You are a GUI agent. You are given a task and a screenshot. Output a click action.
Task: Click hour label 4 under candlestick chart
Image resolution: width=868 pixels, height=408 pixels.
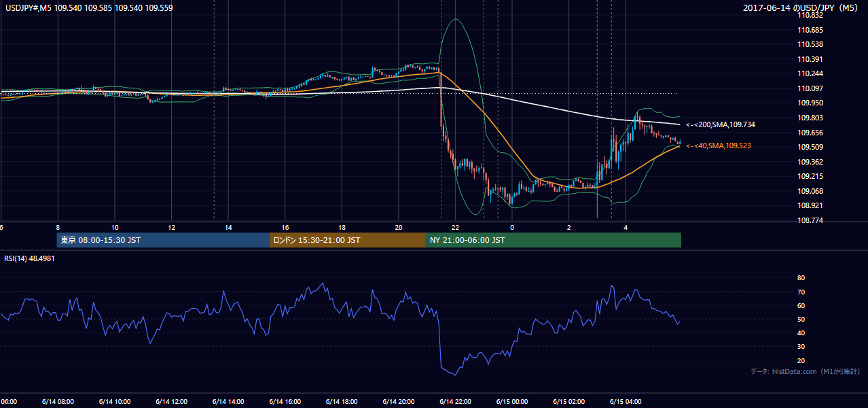626,227
